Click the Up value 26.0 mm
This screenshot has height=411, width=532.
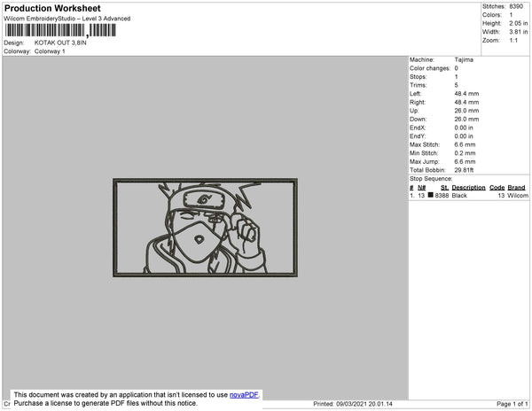pos(466,111)
